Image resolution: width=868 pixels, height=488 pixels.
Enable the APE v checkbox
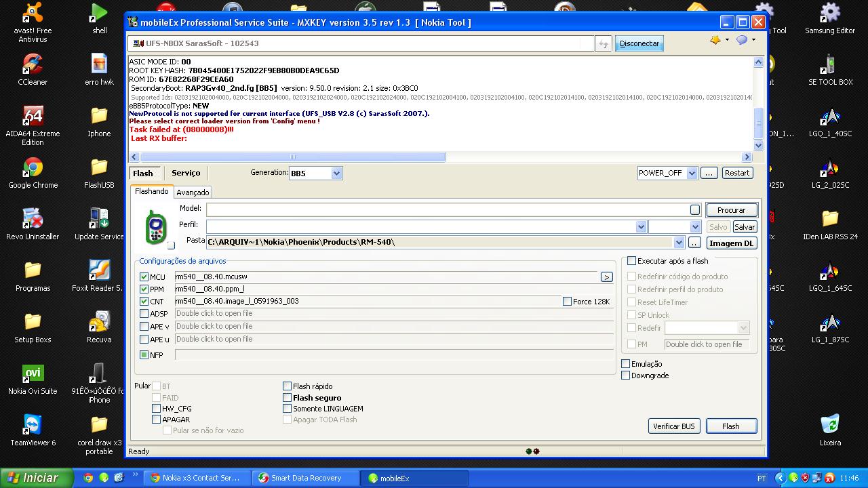(x=144, y=327)
